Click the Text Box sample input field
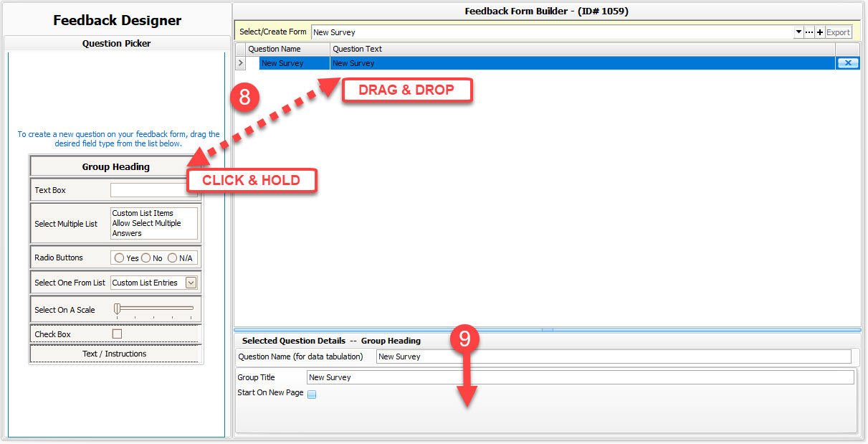Screen dimensions: 868x444 [x=153, y=190]
